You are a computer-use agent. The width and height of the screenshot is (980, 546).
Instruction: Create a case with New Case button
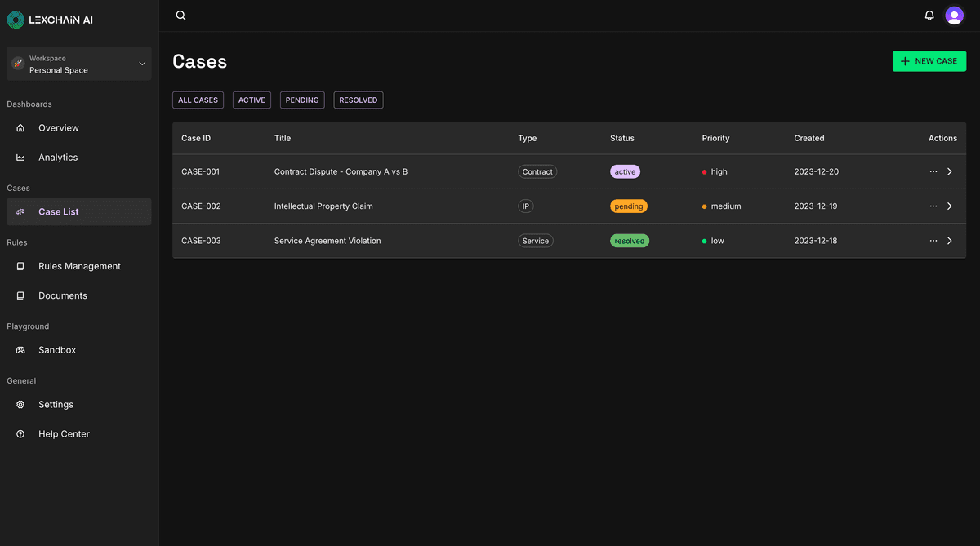point(929,61)
